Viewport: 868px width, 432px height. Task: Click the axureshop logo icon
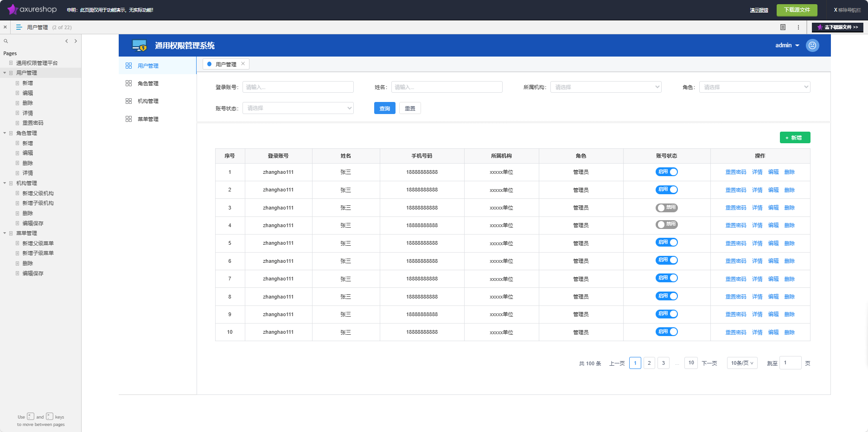(12, 10)
